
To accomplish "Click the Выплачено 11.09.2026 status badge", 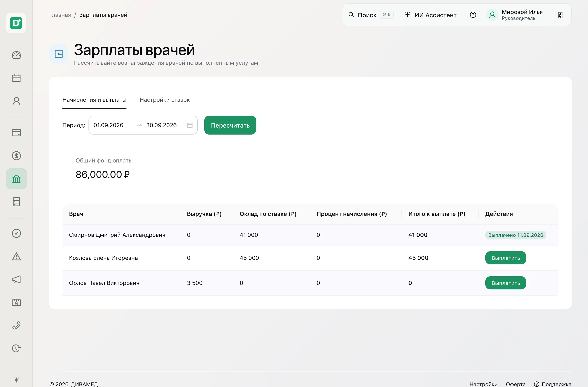I will coord(516,235).
